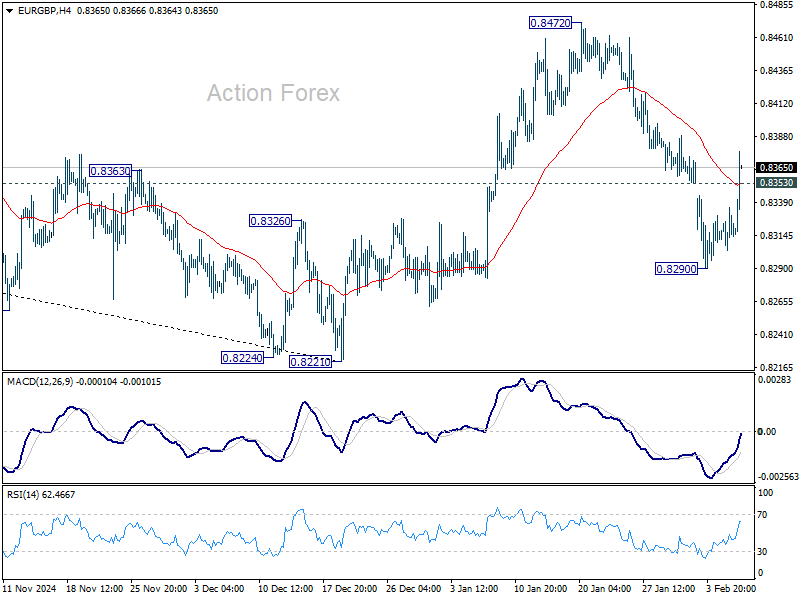Click the 0.82240 low price label
This screenshot has height=600, width=800.
click(x=242, y=358)
